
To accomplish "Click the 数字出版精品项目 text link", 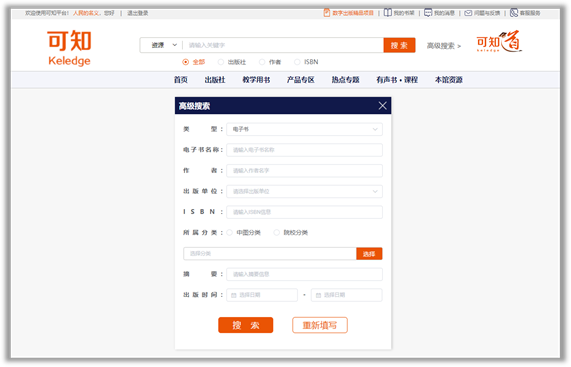I will tap(353, 13).
